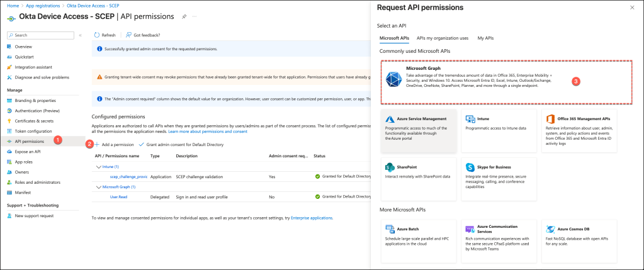Select the Azure Service Management tile

pyautogui.click(x=419, y=131)
